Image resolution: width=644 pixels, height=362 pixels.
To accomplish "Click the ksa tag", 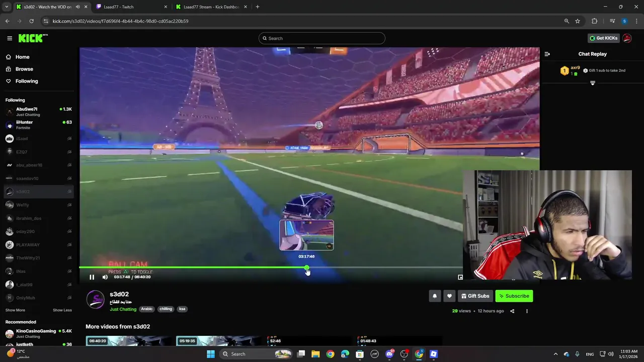I will point(182,309).
